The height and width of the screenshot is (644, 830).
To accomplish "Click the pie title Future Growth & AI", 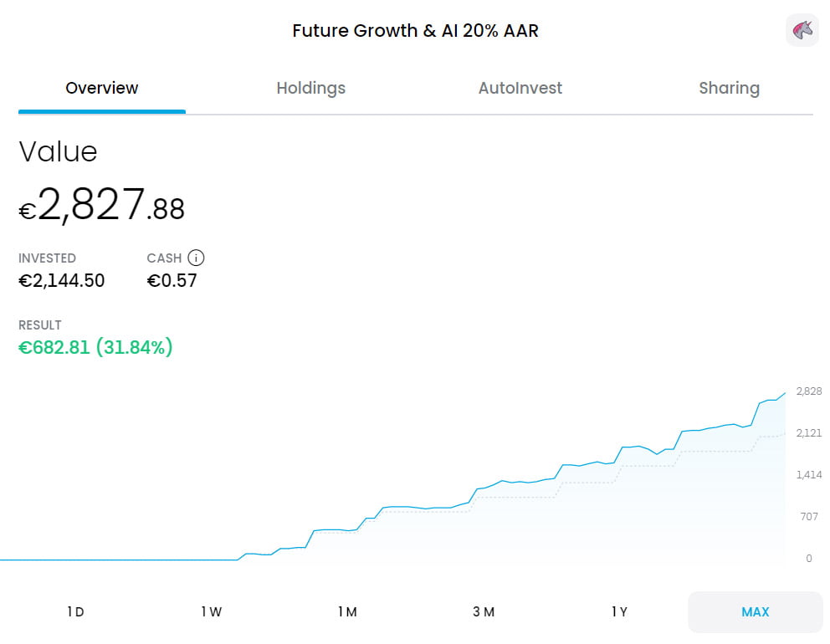I will point(415,31).
